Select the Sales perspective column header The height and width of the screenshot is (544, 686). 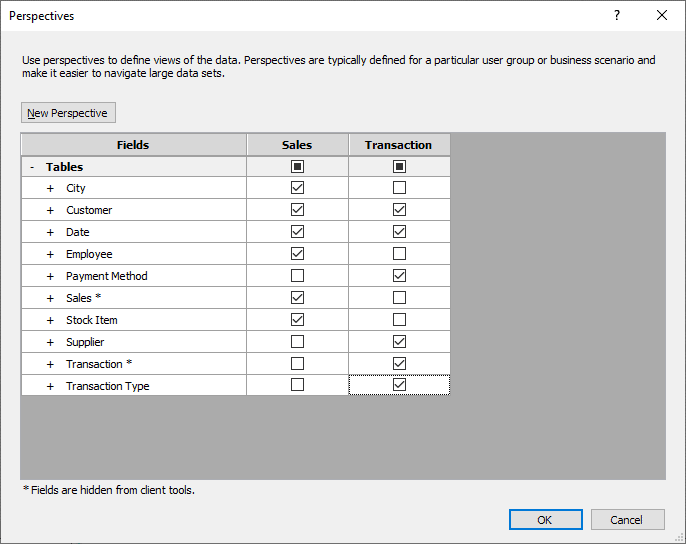click(x=297, y=145)
